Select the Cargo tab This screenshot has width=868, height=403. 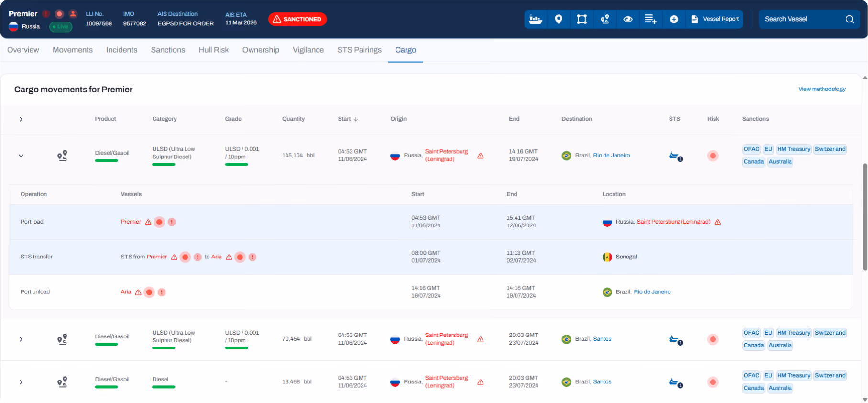point(406,50)
